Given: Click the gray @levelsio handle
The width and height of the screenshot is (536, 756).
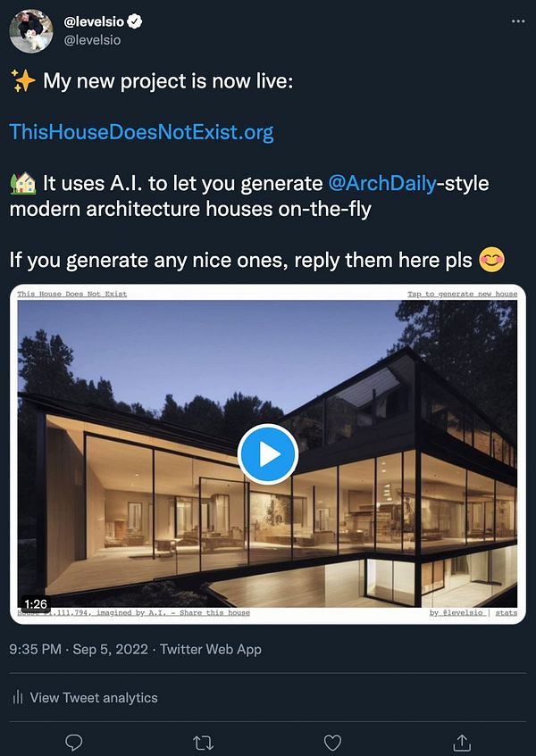Looking at the screenshot, I should point(92,40).
